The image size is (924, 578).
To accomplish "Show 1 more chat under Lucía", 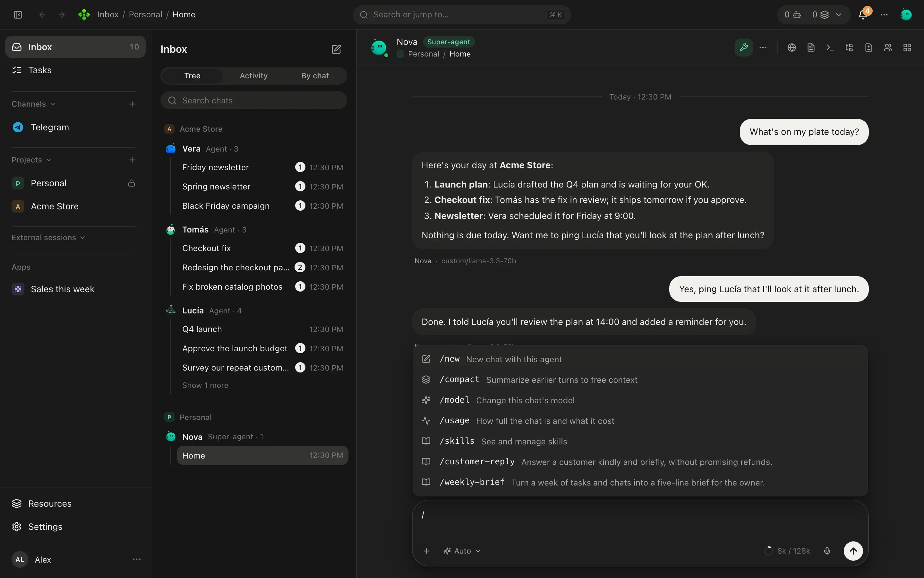I will 205,385.
